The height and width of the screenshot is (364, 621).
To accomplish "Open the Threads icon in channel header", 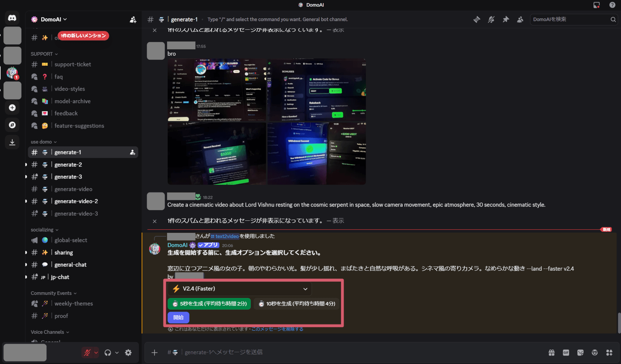I will point(477,19).
